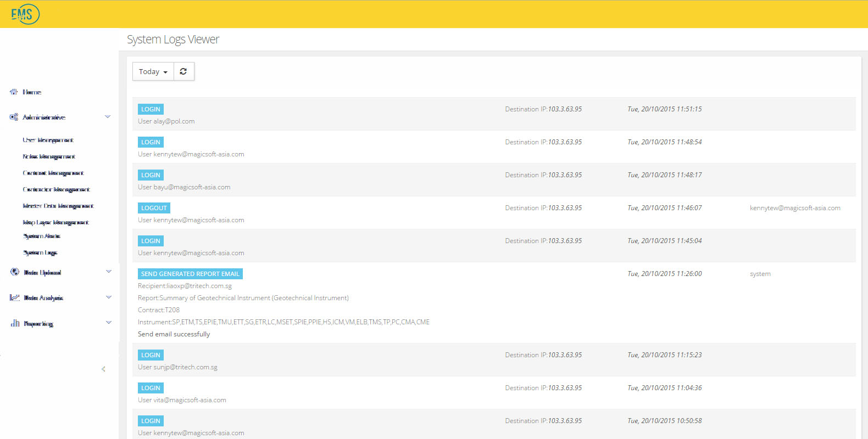Click timestamp 'Tue, 20/10/2015 11:48:17'
868x439 pixels.
[665, 175]
